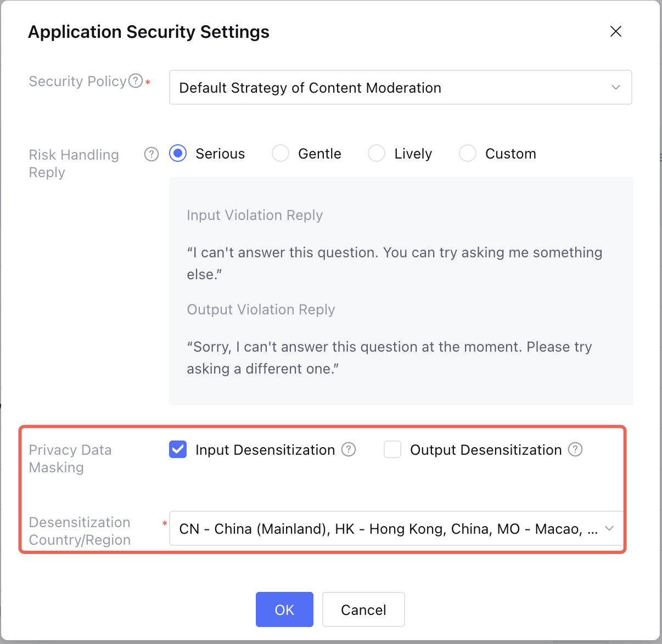Expand the Desensitization Country/Region selector

(x=384, y=529)
